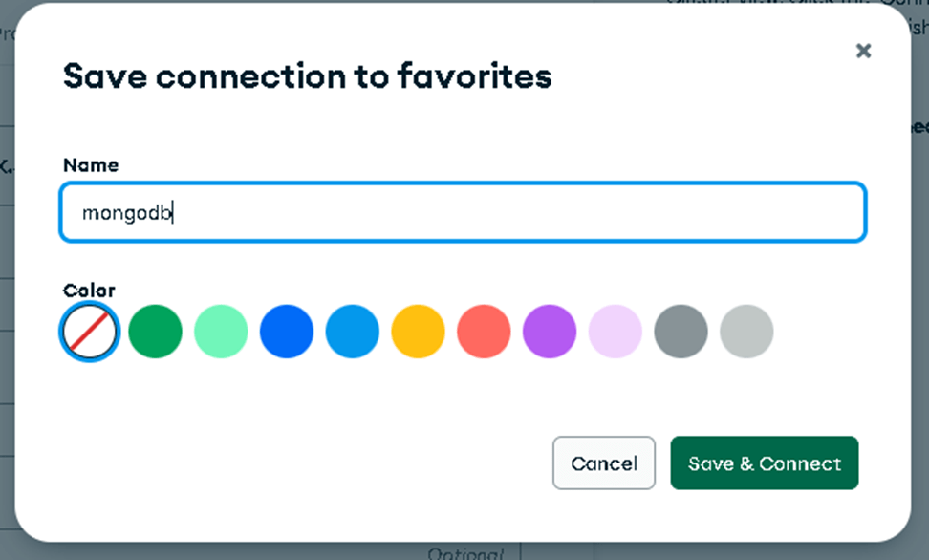Screen dimensions: 929x560
Task: Choose the dark green color swatch
Action: click(155, 332)
